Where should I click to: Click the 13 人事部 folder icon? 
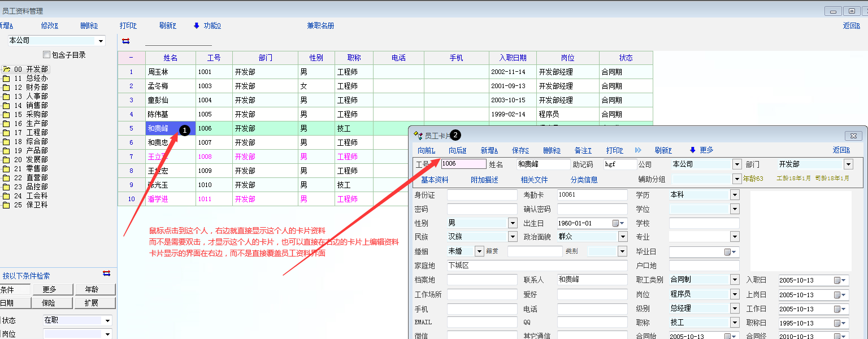tap(6, 97)
